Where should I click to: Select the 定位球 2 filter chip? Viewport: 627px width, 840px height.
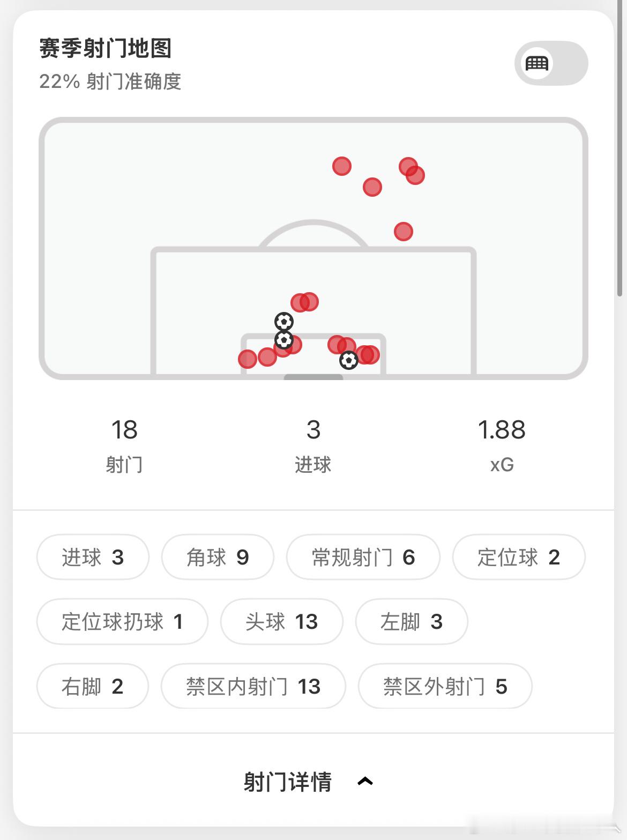point(519,557)
